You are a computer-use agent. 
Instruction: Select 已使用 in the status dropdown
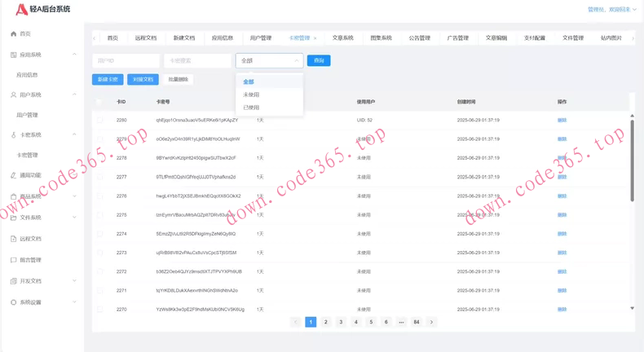pos(270,108)
